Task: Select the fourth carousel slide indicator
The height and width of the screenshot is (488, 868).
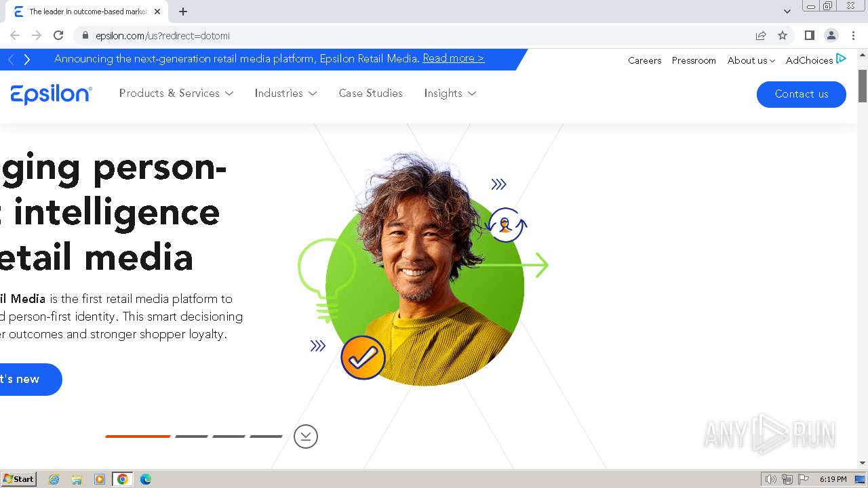Action: tap(266, 436)
